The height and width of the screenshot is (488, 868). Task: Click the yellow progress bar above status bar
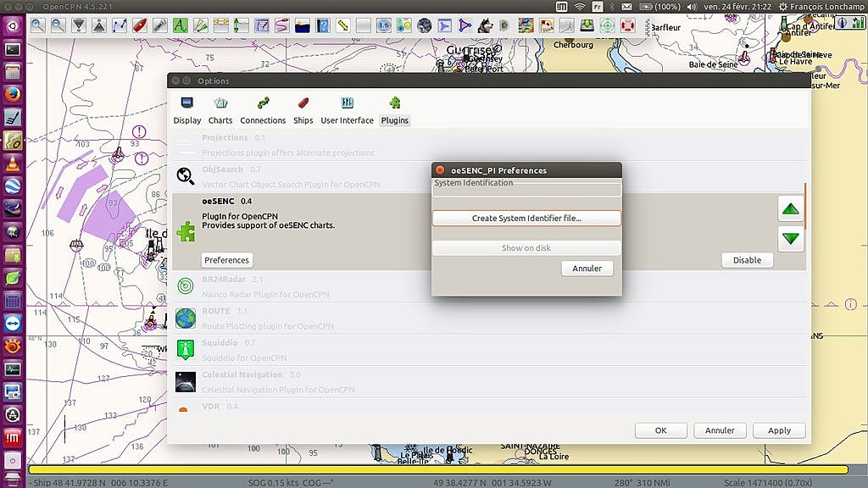[438, 469]
